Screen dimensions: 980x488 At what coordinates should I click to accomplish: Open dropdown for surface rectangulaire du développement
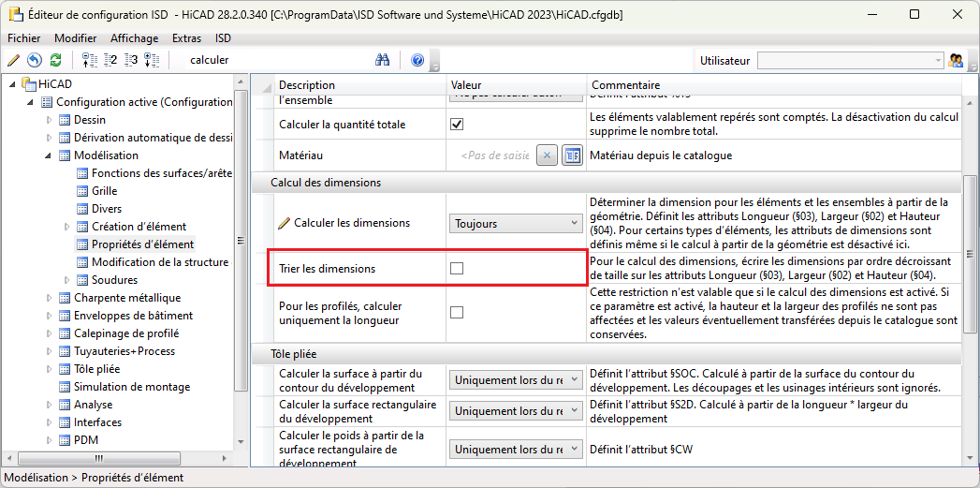(x=516, y=410)
